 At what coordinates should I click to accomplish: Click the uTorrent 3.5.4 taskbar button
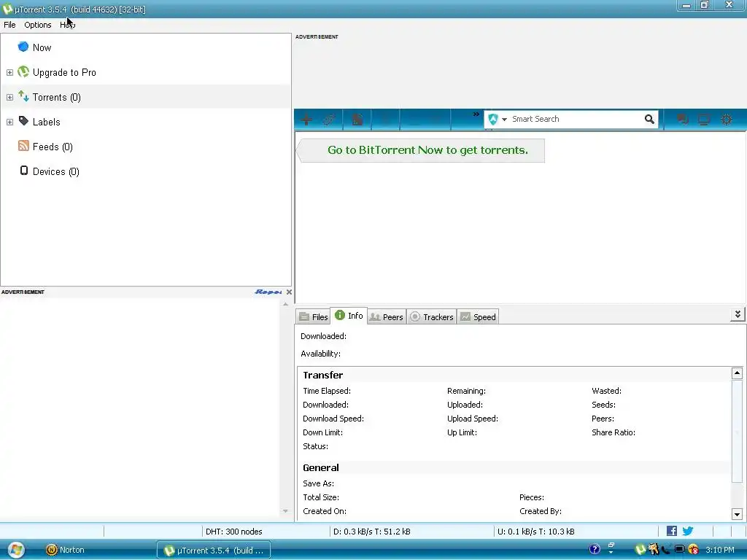pyautogui.click(x=214, y=551)
